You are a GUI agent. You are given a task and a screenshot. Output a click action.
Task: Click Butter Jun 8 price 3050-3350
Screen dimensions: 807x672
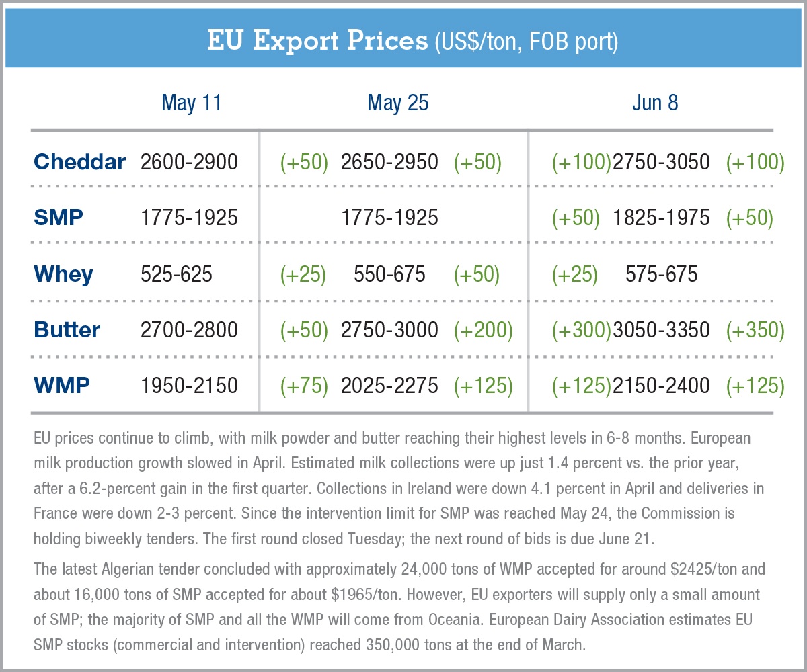[x=661, y=329]
